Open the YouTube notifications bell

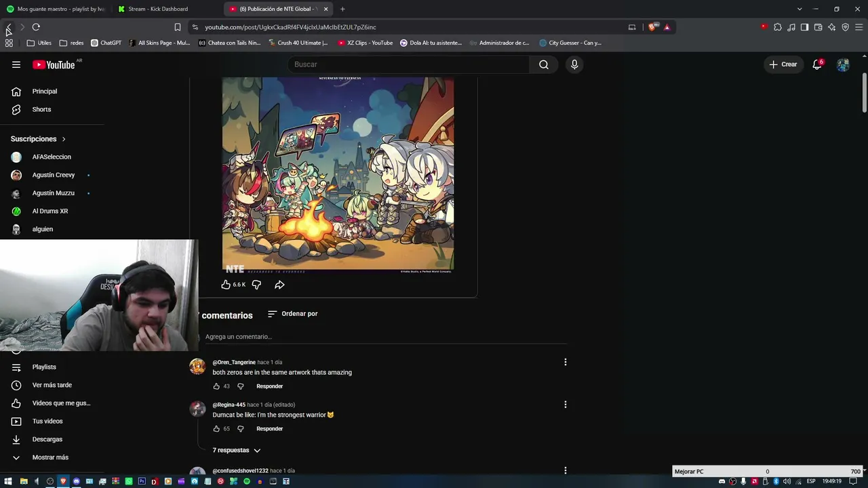pyautogui.click(x=817, y=64)
